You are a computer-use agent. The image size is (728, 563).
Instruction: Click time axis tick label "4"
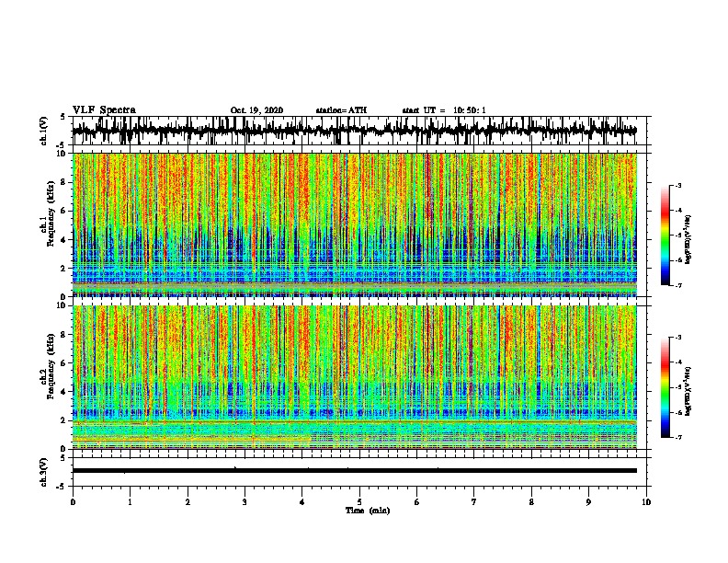[301, 502]
